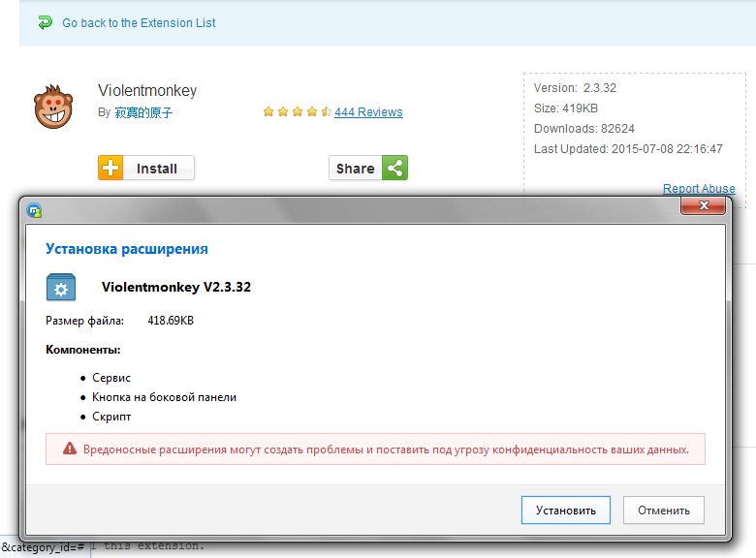This screenshot has width=756, height=558.
Task: Click the Установка расширения heading
Action: pyautogui.click(x=127, y=249)
